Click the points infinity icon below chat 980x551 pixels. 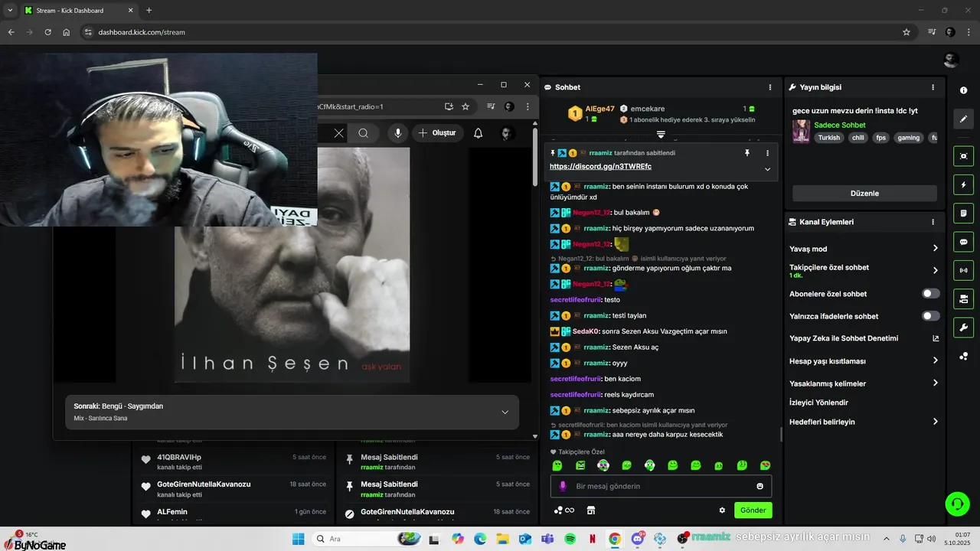[564, 510]
